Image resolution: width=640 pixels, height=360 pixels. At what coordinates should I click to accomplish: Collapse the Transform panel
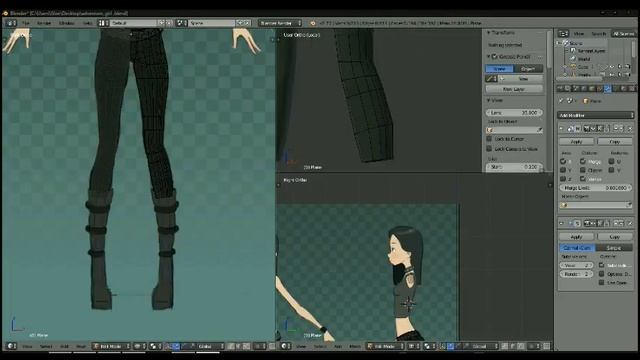[488, 32]
